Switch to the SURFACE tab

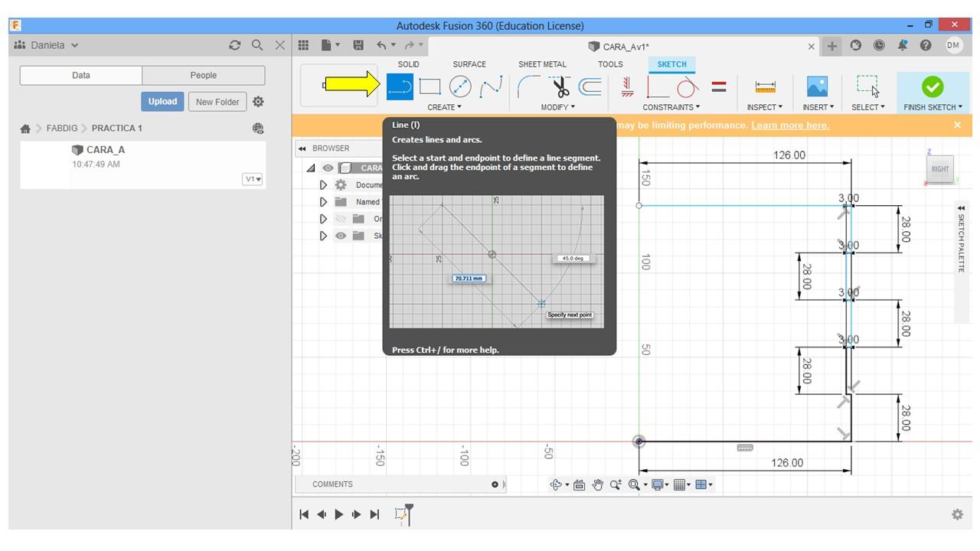[469, 64]
